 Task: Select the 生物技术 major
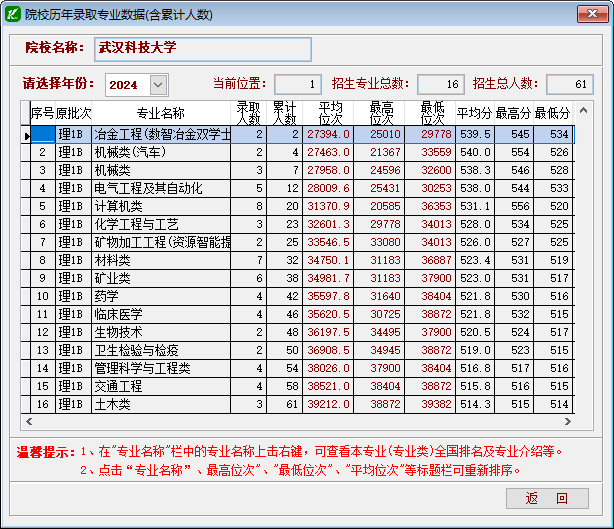(161, 332)
